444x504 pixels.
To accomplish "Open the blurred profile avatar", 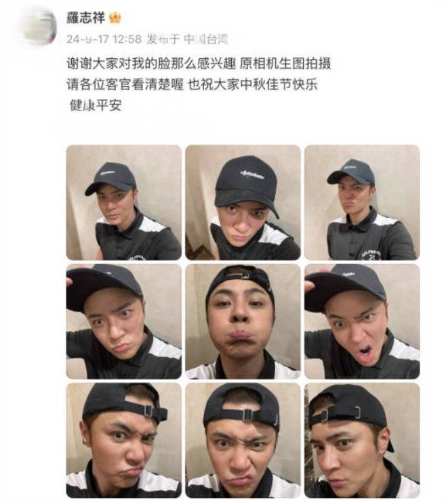I will tap(39, 27).
